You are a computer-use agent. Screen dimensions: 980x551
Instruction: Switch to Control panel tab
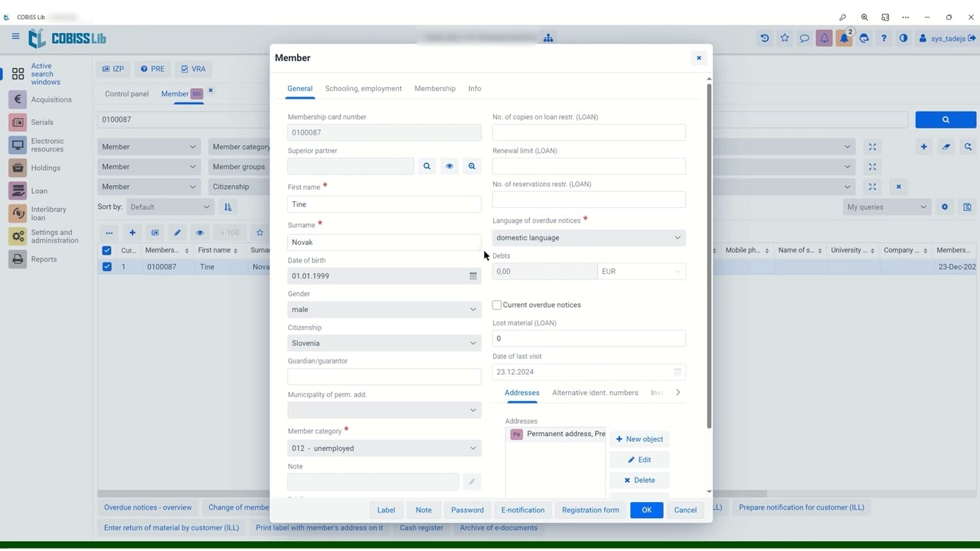(x=126, y=94)
